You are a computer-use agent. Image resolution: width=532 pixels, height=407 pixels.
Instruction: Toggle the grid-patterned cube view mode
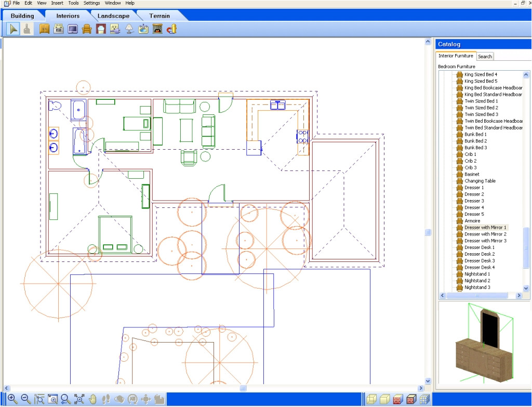[424, 399]
